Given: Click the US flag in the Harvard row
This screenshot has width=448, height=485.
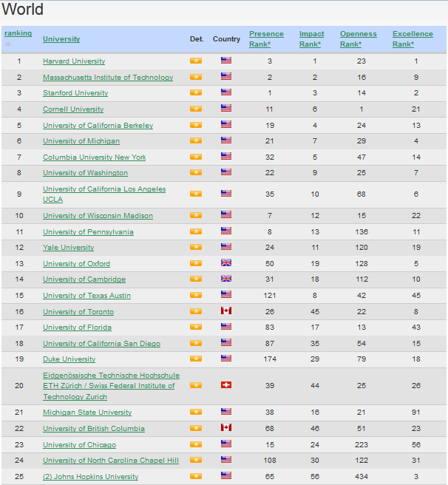Looking at the screenshot, I should 226,61.
